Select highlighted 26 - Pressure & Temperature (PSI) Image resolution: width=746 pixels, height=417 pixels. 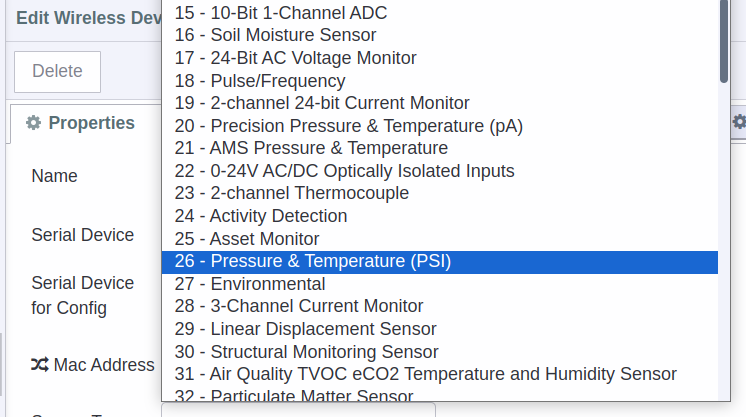coord(440,262)
